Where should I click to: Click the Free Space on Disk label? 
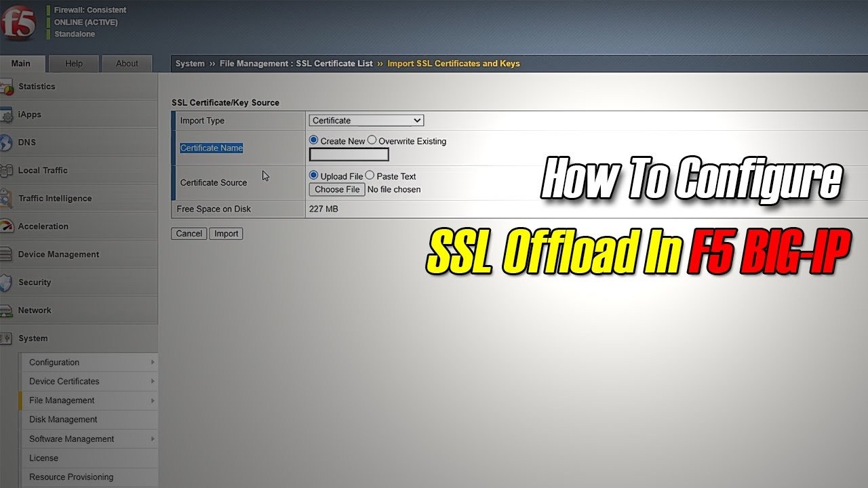pos(214,209)
